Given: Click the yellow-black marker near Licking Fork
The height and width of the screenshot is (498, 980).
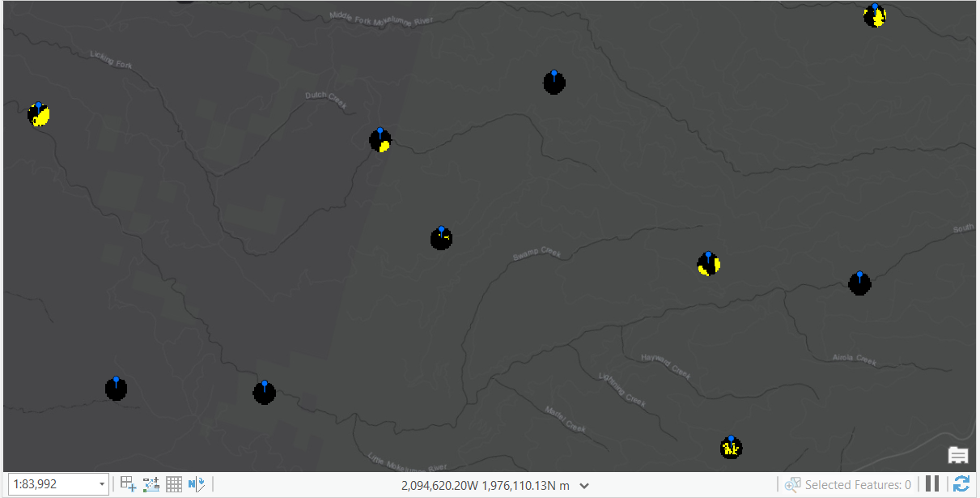Looking at the screenshot, I should [39, 115].
